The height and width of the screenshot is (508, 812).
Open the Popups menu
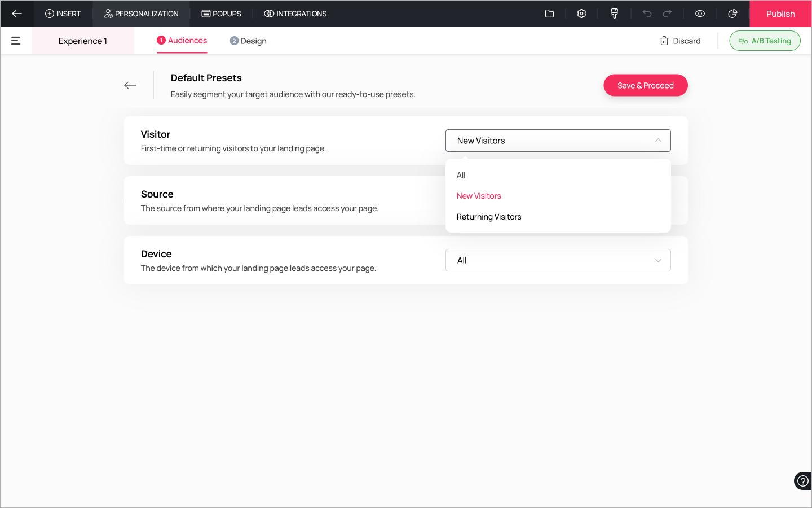[x=221, y=14]
